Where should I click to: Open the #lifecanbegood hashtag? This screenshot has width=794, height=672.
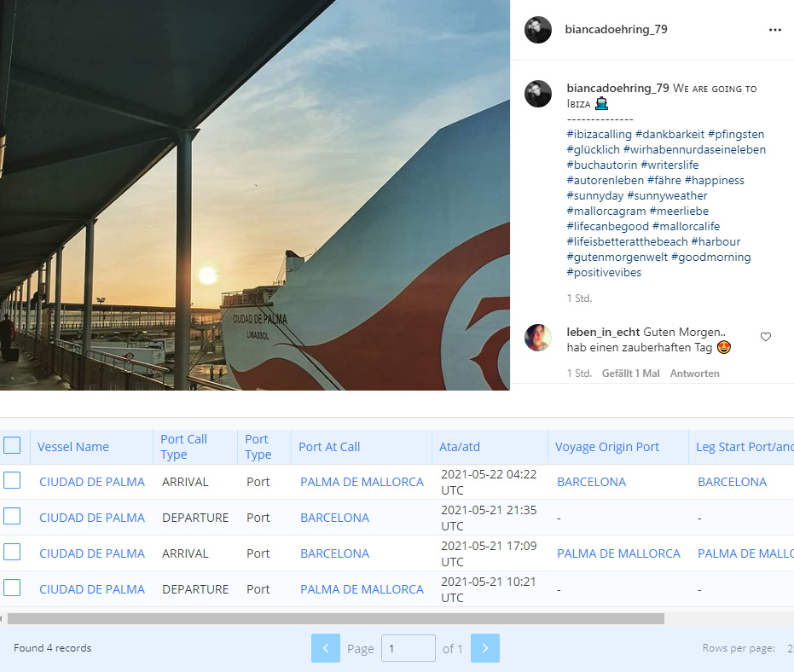pyautogui.click(x=607, y=226)
